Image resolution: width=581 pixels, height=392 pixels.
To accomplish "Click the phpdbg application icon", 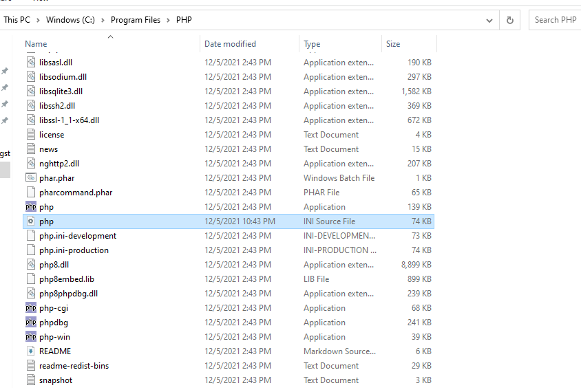I will [31, 322].
